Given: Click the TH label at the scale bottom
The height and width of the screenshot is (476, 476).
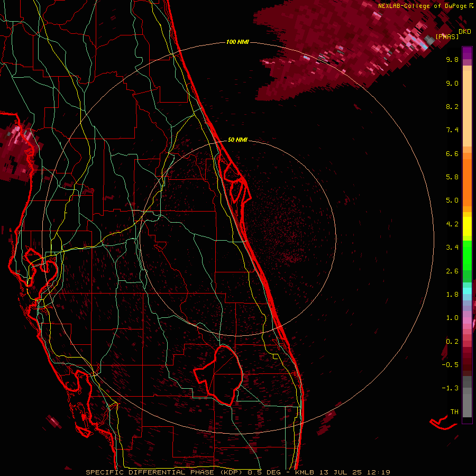Looking at the screenshot, I should tap(454, 412).
